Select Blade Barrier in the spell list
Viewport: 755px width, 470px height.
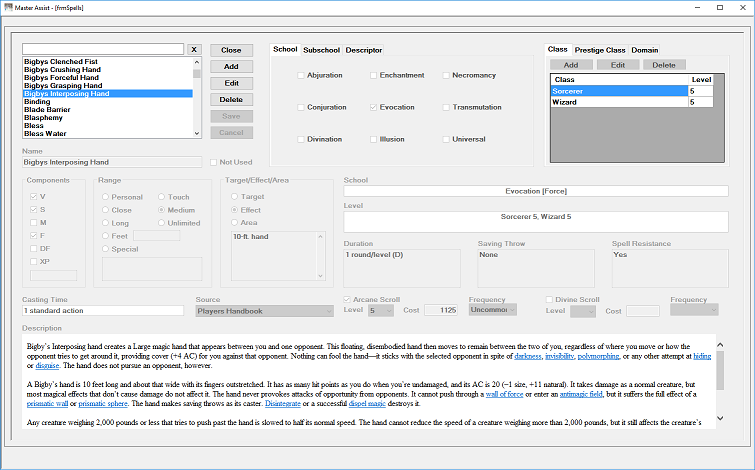tap(108, 109)
